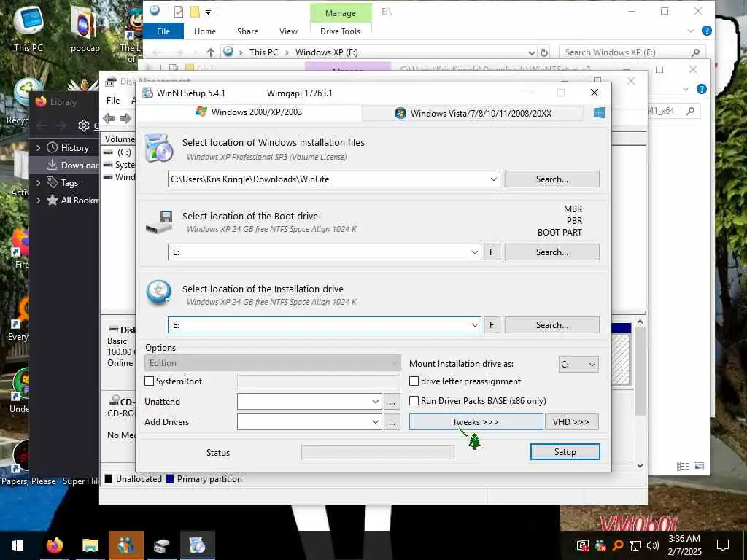Screen dimensions: 747x560
Task: Open the Windows Start menu
Action: click(18, 545)
